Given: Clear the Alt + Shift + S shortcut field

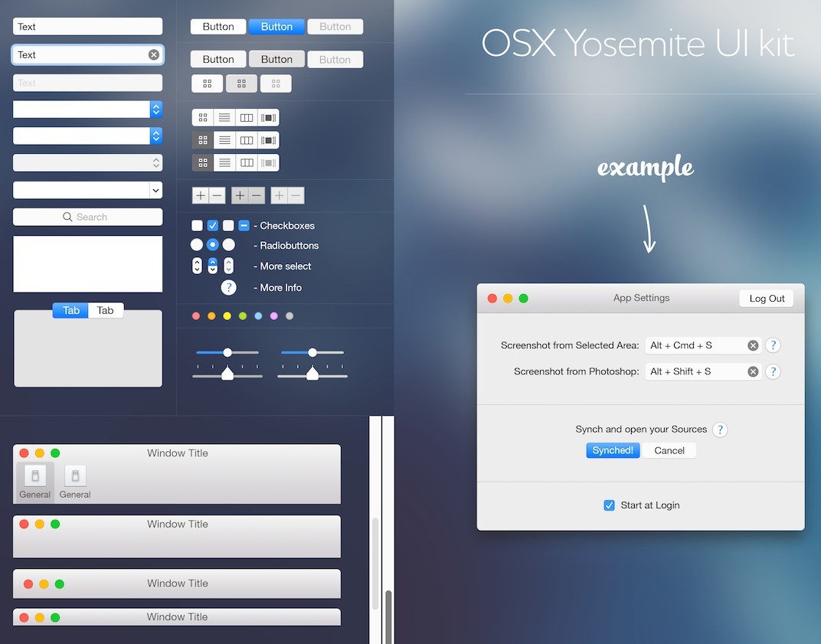Looking at the screenshot, I should click(753, 371).
